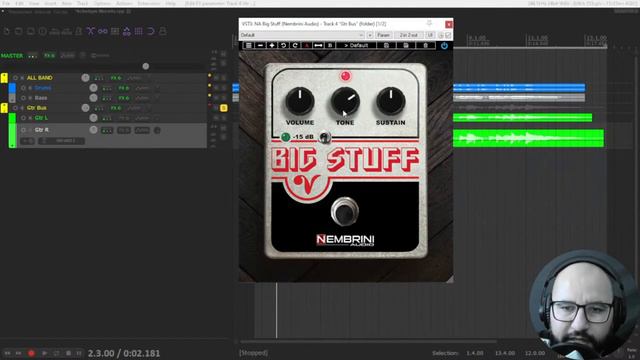Image resolution: width=640 pixels, height=360 pixels.
Task: Open the Track menu
Action: pyautogui.click(x=82, y=3)
